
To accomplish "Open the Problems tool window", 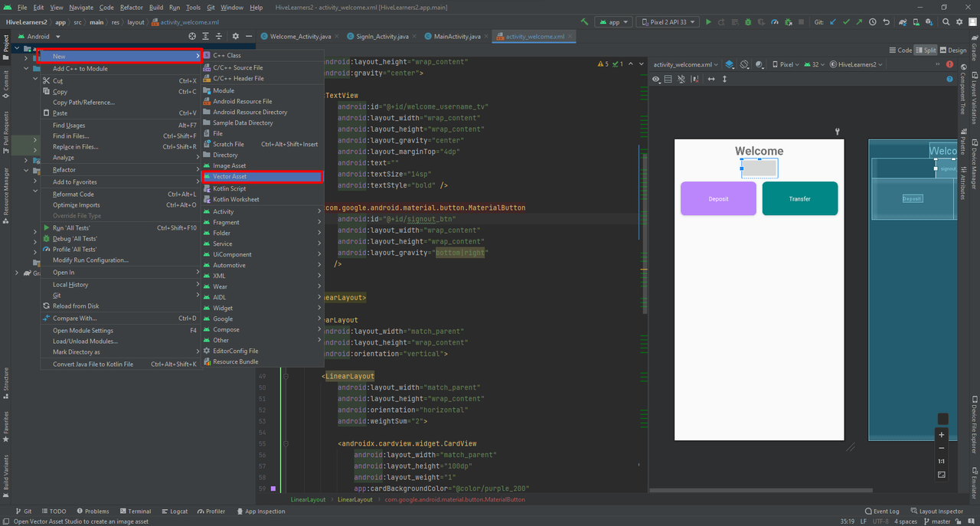I will [93, 511].
